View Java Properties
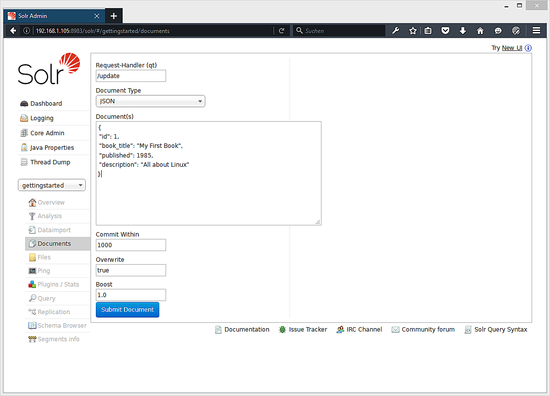 point(47,148)
